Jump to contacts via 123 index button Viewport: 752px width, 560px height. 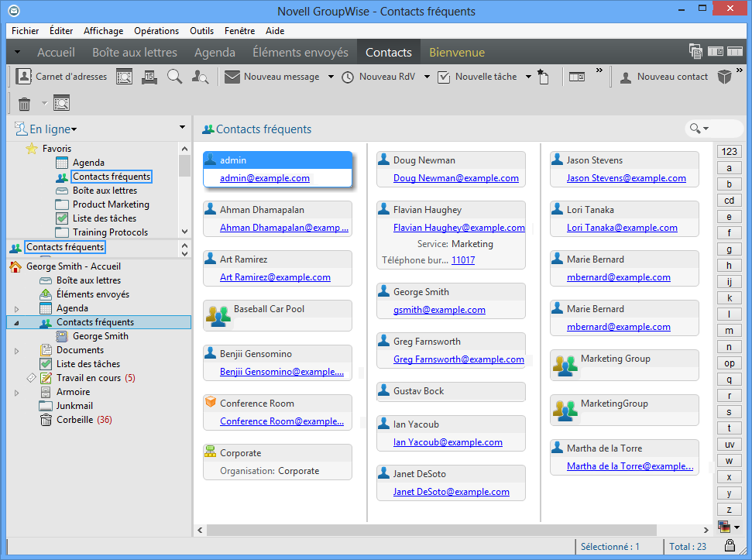point(729,152)
